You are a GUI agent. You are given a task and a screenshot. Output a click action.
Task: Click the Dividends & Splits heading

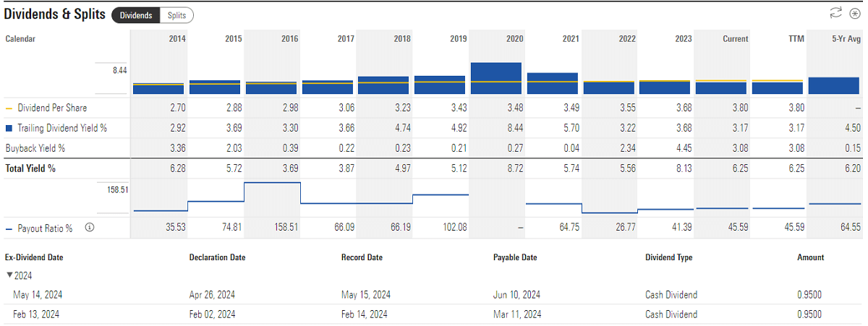coord(55,14)
